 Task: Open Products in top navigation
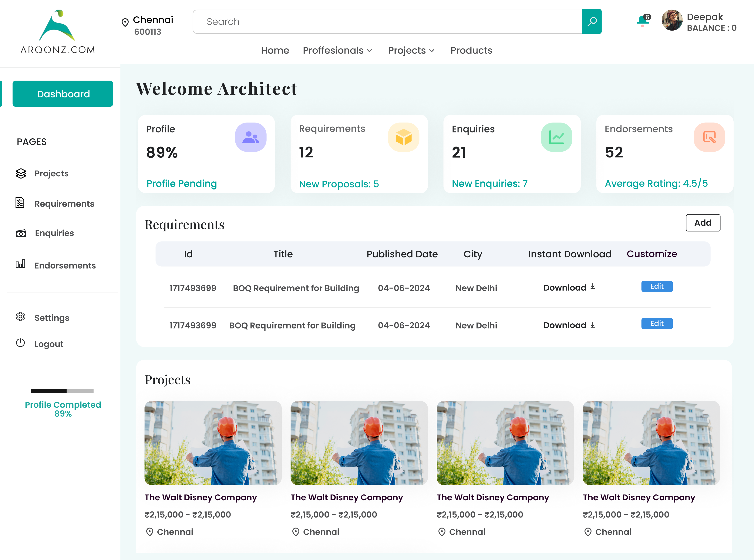(x=471, y=51)
